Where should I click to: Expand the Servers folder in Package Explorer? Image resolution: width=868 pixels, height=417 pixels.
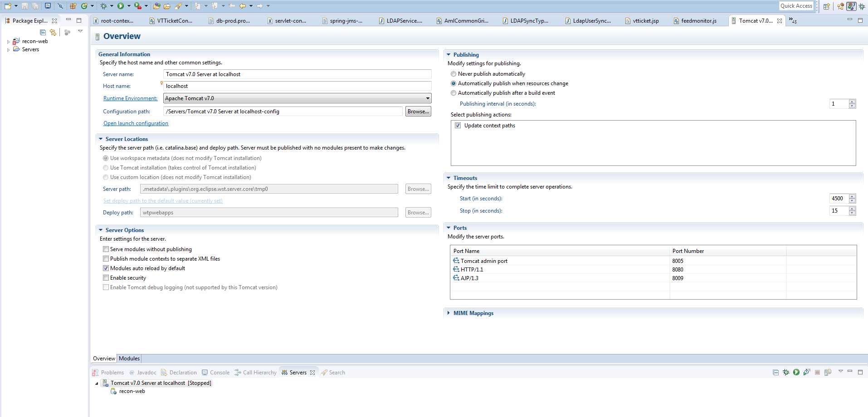pos(8,50)
